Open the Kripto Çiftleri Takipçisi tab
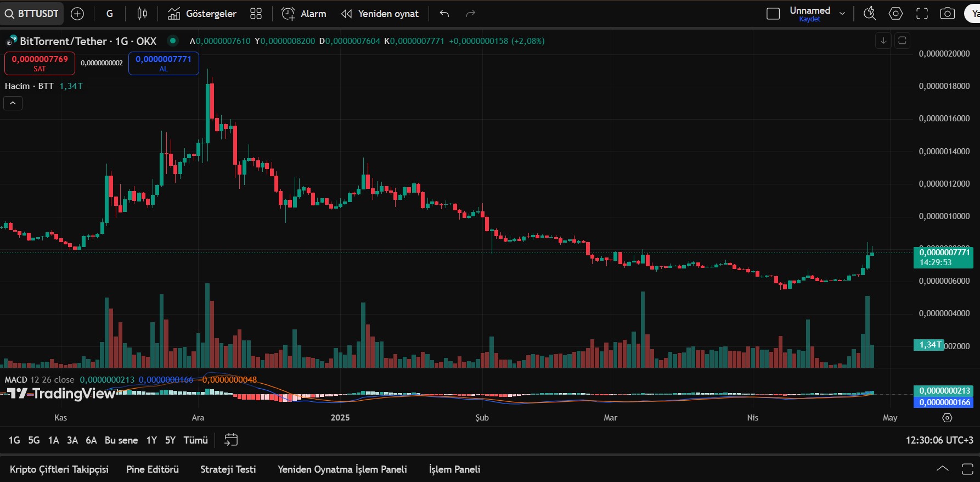The image size is (980, 482). (x=59, y=469)
